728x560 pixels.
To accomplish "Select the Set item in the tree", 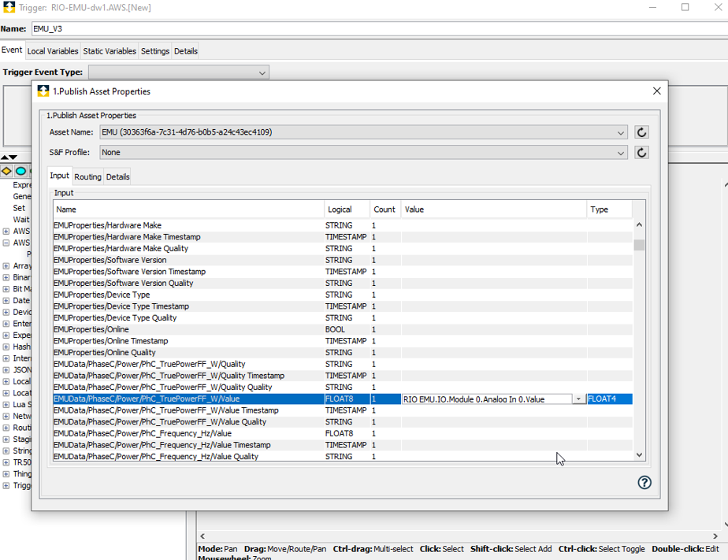I will pos(19,208).
